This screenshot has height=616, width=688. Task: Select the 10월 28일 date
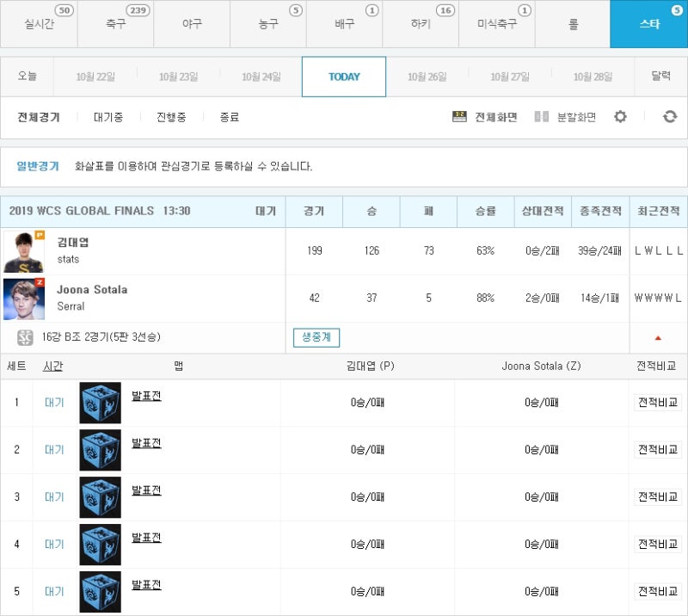point(593,77)
